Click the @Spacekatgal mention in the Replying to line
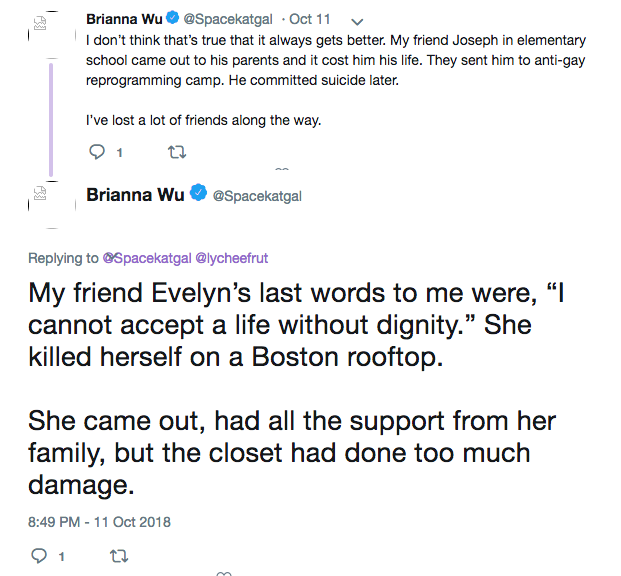The width and height of the screenshot is (621, 576). point(147,258)
